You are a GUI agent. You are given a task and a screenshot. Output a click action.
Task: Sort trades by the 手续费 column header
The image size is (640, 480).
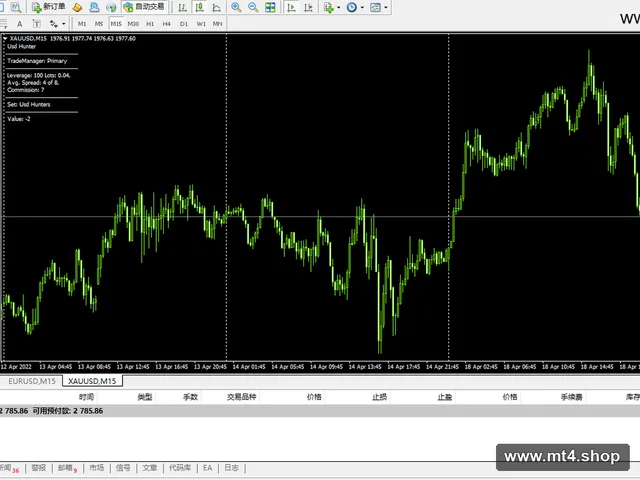click(x=571, y=397)
